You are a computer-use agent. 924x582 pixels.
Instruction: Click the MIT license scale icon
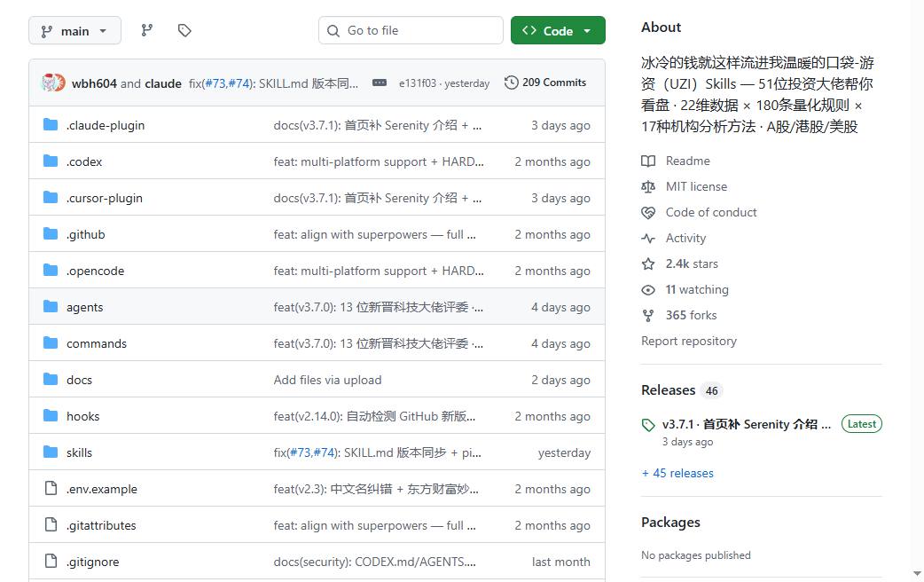(x=648, y=187)
